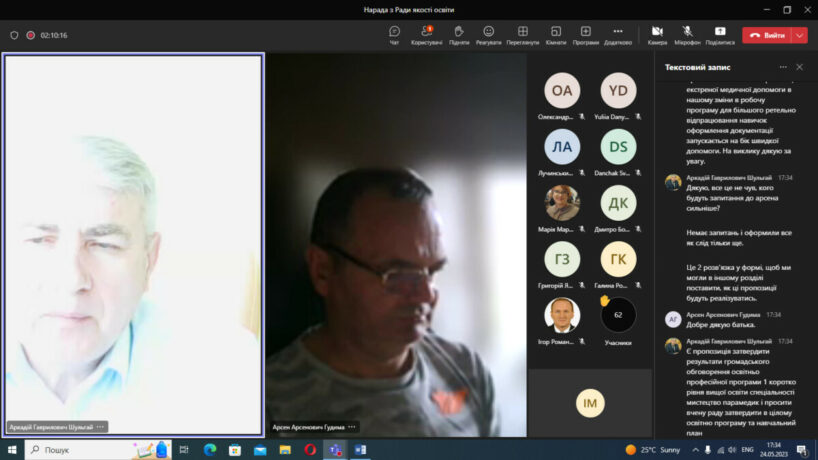The width and height of the screenshot is (818, 460).
Task: Toggle the Камера camera on
Action: coord(657,34)
